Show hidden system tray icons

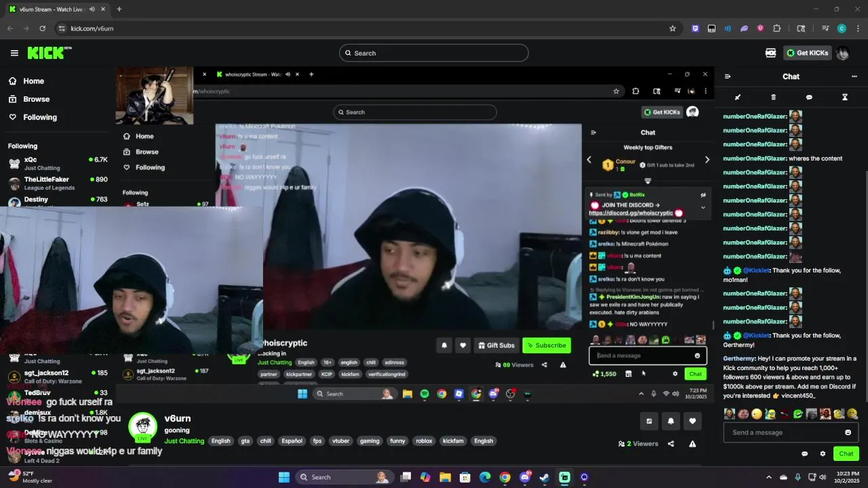(x=769, y=477)
